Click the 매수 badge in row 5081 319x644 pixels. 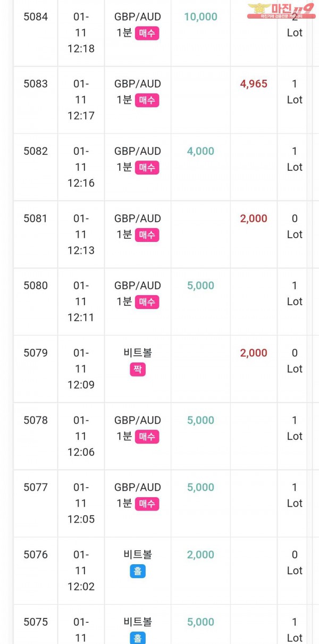[x=147, y=235]
